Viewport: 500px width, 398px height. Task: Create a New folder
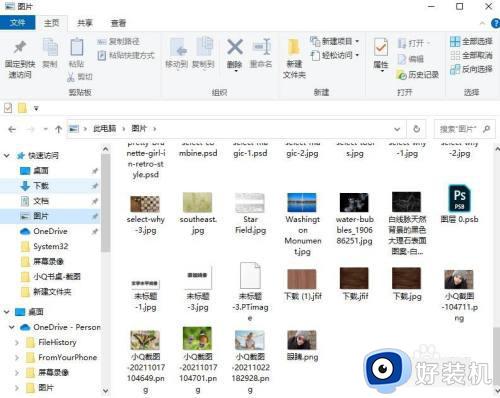click(x=294, y=59)
